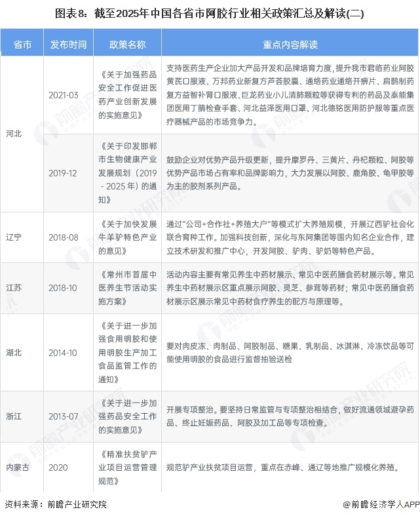Click policy 精准扶贫驴产业项目运营管理规范
The width and height of the screenshot is (420, 518).
pos(128,468)
